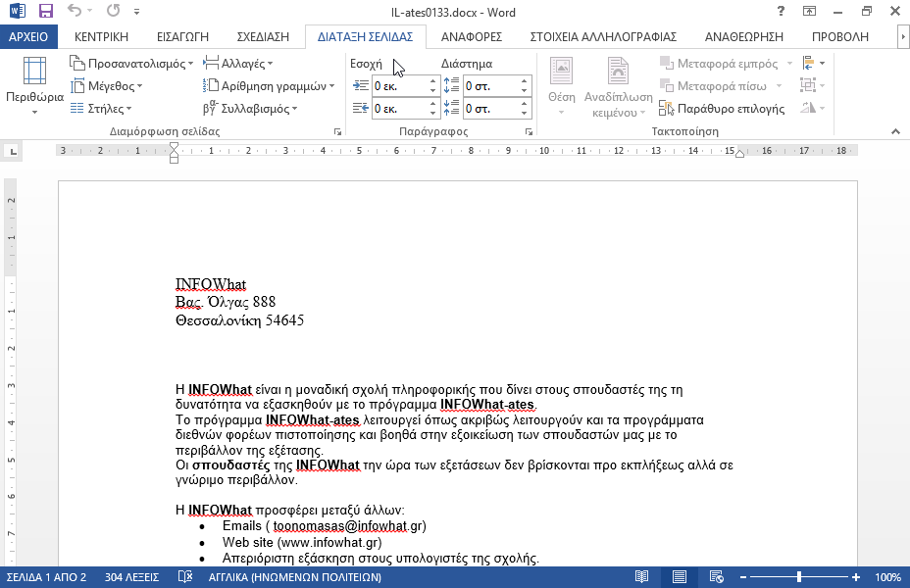Save the document with the floppy disk icon
This screenshot has width=910, height=588.
pos(46,11)
